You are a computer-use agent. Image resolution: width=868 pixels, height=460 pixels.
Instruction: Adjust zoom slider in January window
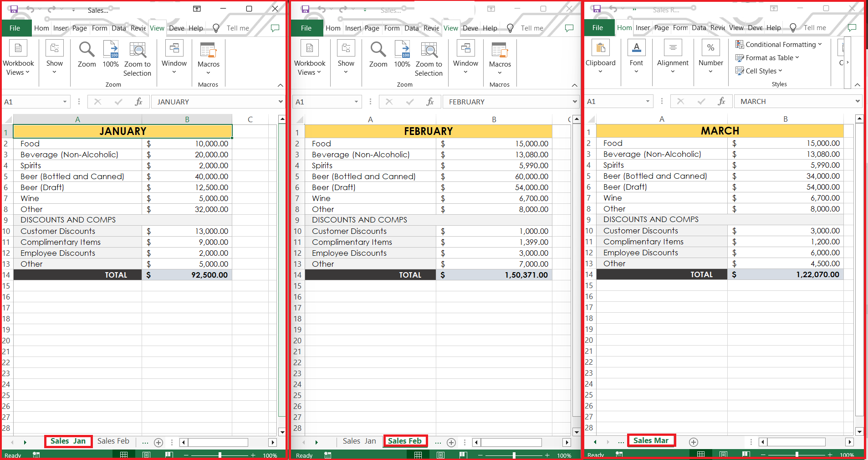point(220,455)
